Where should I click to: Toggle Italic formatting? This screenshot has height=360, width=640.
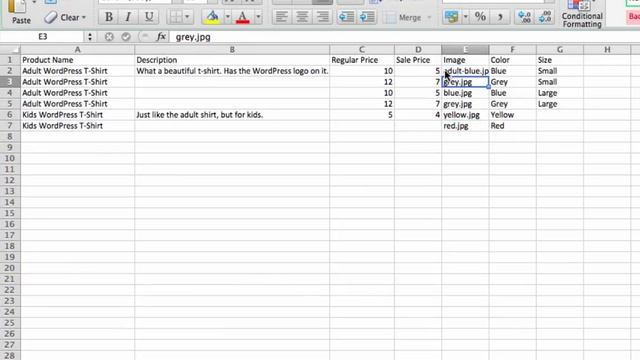128,17
